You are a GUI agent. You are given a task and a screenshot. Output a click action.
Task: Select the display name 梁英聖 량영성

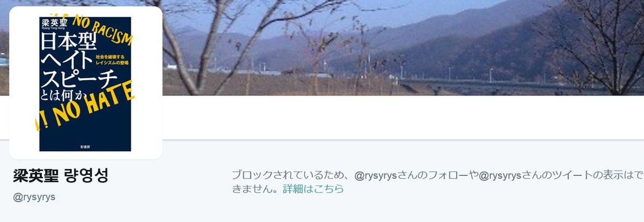coord(60,176)
